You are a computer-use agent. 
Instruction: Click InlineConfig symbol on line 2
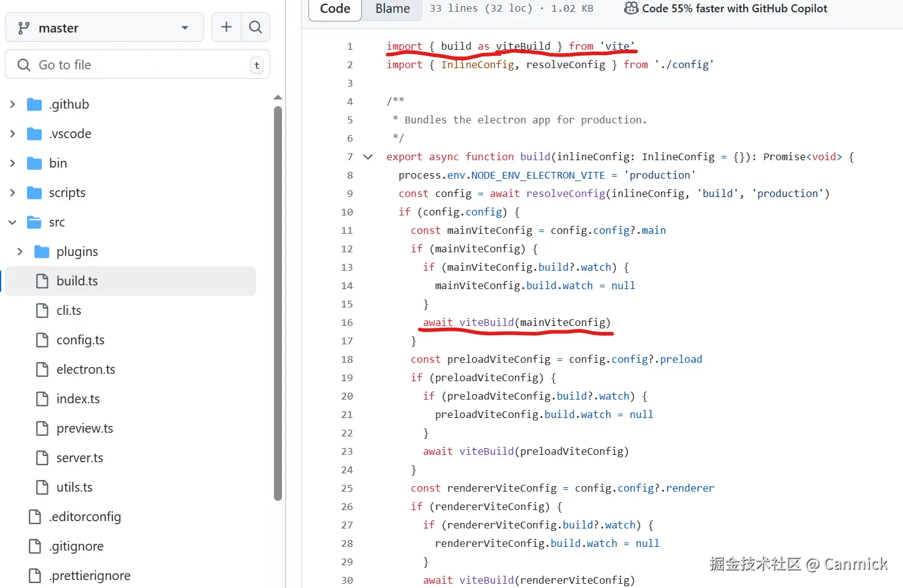(x=477, y=64)
